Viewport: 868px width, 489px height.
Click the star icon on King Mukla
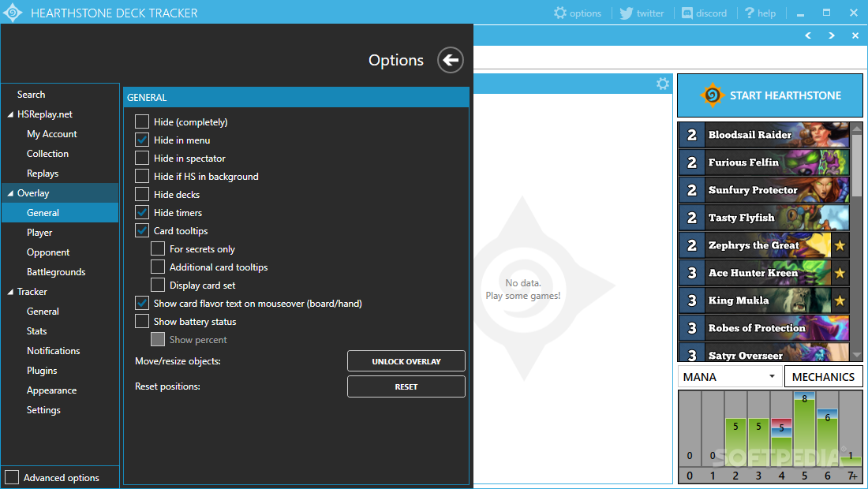point(840,300)
